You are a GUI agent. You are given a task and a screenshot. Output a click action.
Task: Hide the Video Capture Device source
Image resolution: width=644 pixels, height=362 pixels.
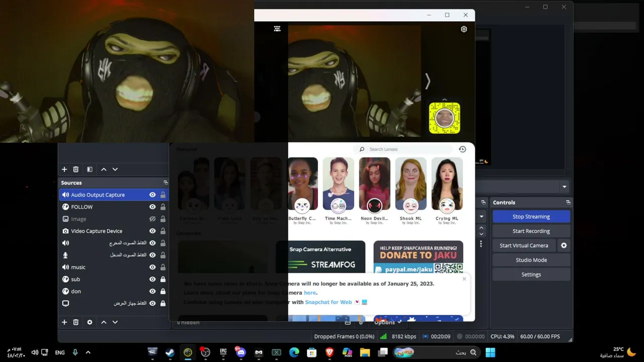click(152, 231)
